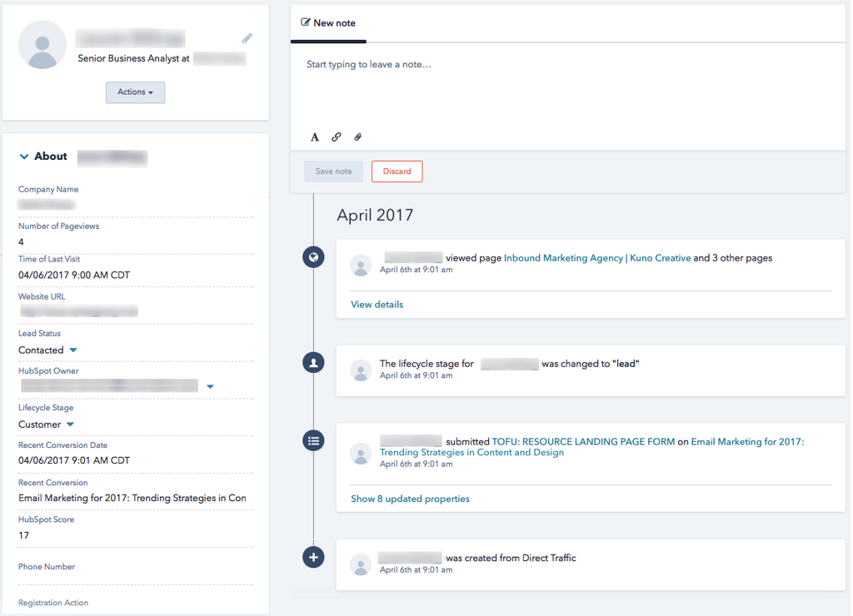The height and width of the screenshot is (616, 853).
Task: Open the View details link
Action: coord(377,305)
